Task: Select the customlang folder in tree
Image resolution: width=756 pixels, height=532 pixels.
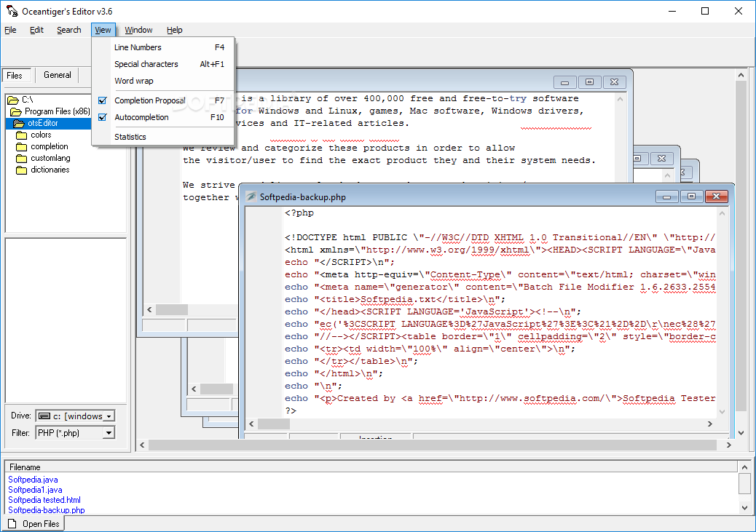Action: pyautogui.click(x=50, y=158)
